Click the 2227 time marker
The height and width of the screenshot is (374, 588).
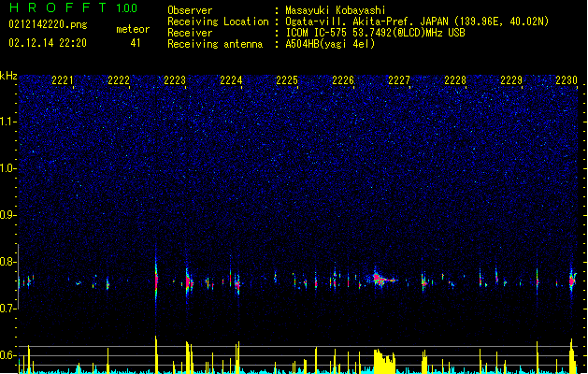click(x=399, y=80)
